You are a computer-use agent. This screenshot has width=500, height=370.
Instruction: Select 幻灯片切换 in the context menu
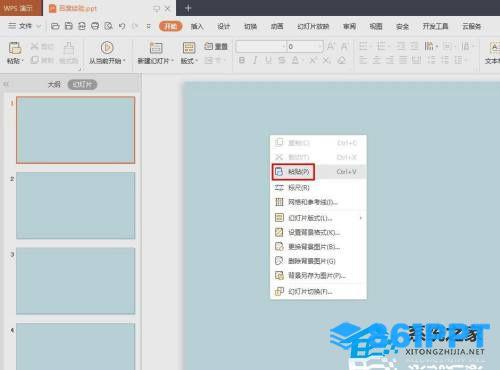pyautogui.click(x=318, y=292)
